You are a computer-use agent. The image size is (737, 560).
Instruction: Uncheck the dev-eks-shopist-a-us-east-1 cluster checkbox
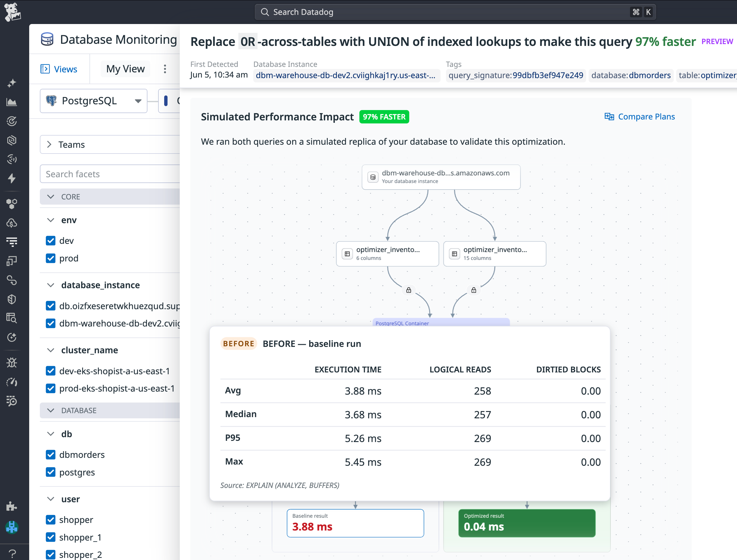(x=51, y=371)
